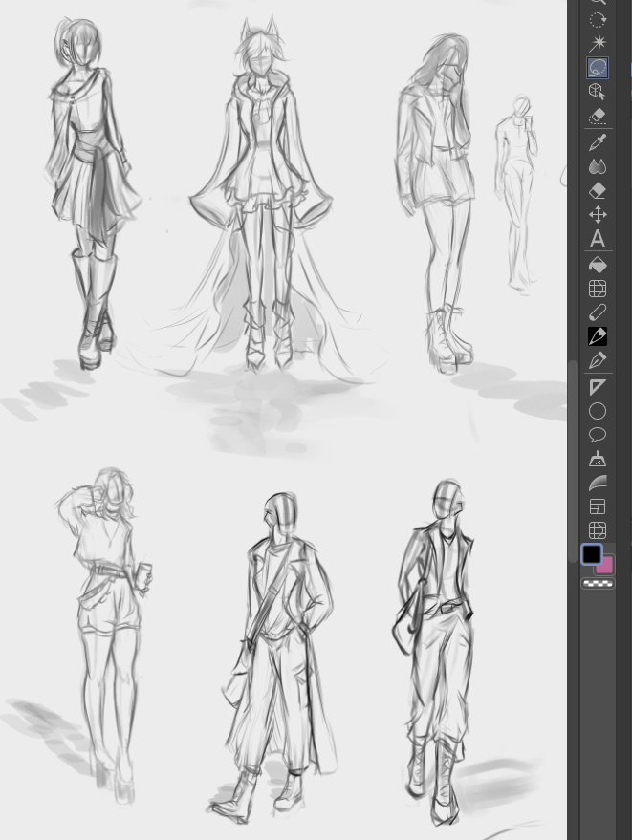
Task: Select the Gradient tool
Action: 598,483
